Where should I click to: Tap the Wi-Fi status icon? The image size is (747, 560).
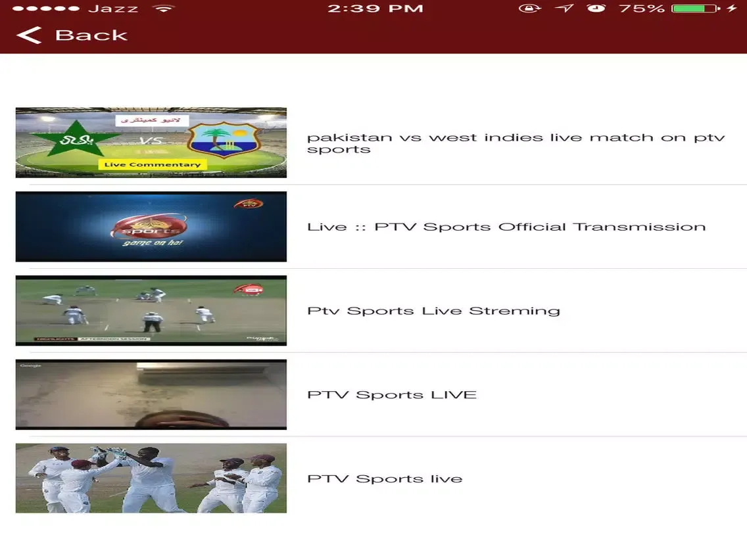(x=163, y=8)
